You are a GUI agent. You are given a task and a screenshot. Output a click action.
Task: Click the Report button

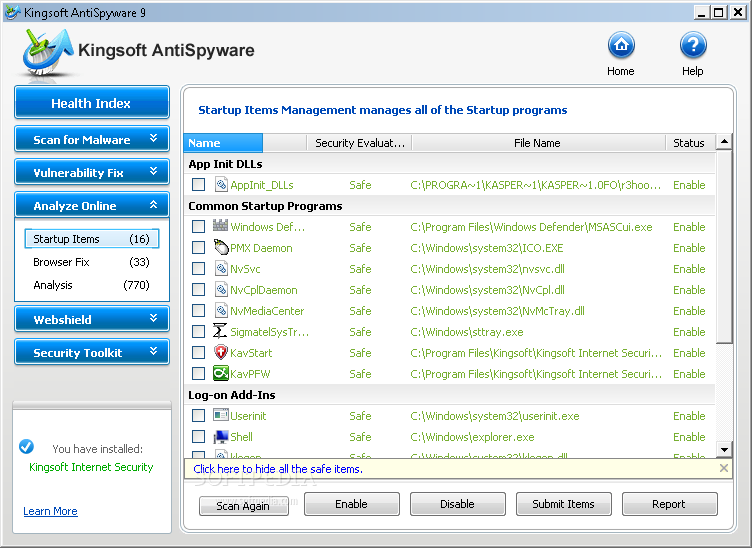[670, 504]
